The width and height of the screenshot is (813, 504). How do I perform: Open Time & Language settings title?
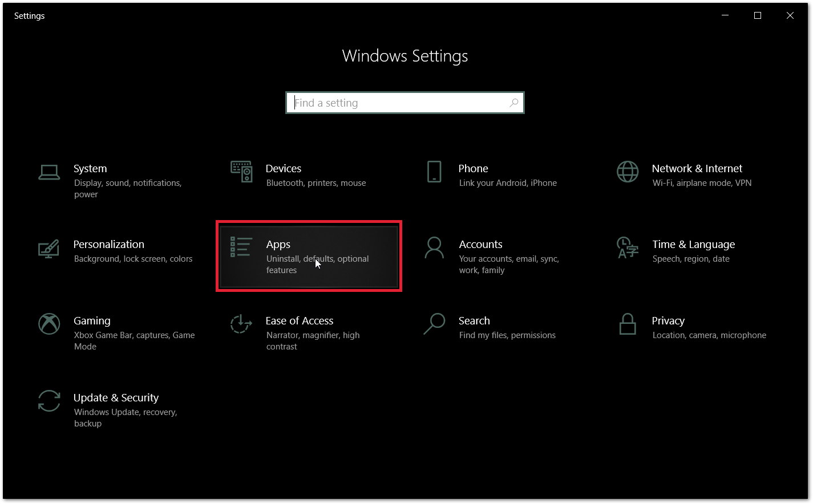[694, 245]
